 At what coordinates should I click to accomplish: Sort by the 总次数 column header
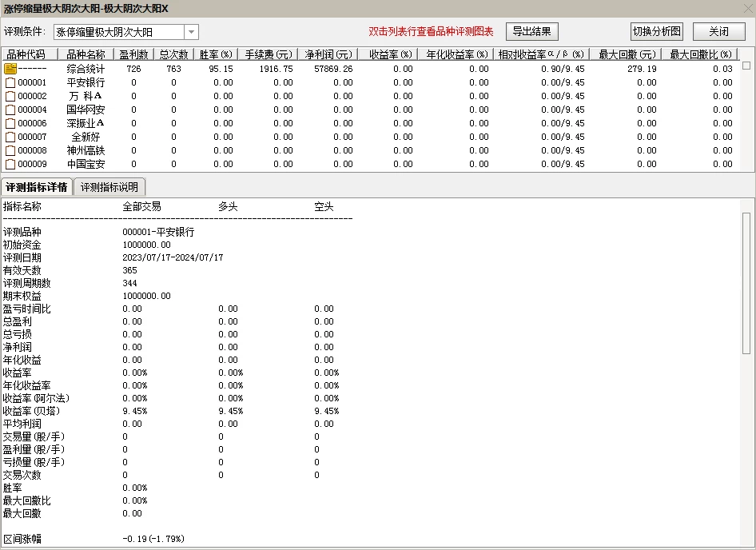click(173, 54)
